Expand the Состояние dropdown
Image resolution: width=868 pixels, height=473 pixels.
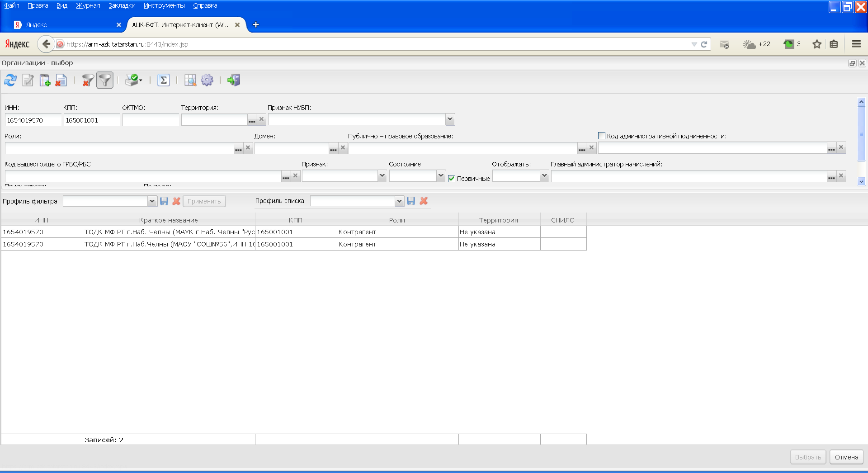tap(441, 176)
